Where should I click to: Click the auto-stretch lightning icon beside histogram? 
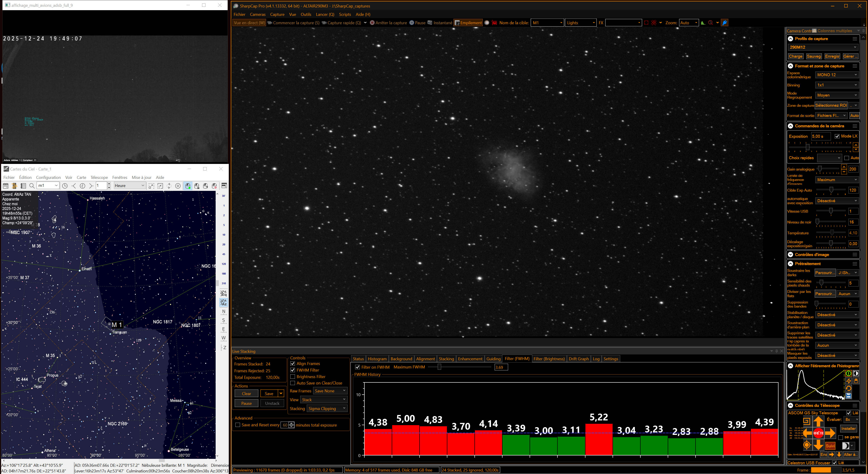click(849, 381)
